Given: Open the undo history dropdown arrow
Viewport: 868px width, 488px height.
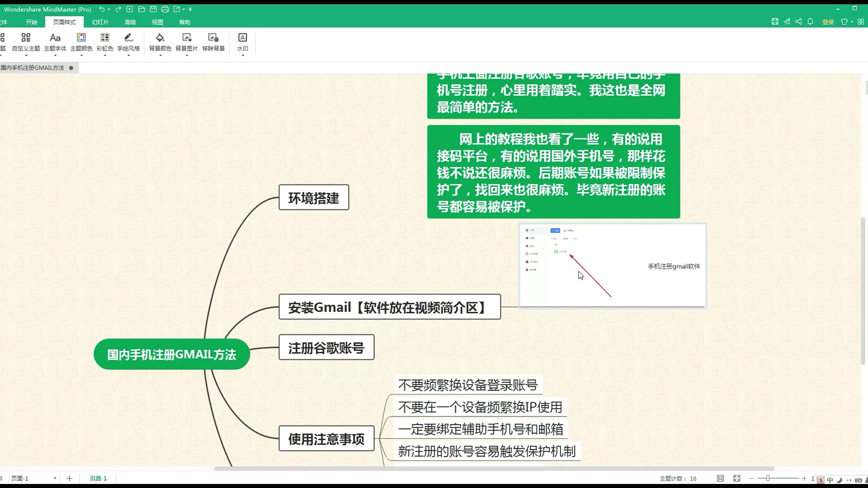Looking at the screenshot, I should point(109,9).
